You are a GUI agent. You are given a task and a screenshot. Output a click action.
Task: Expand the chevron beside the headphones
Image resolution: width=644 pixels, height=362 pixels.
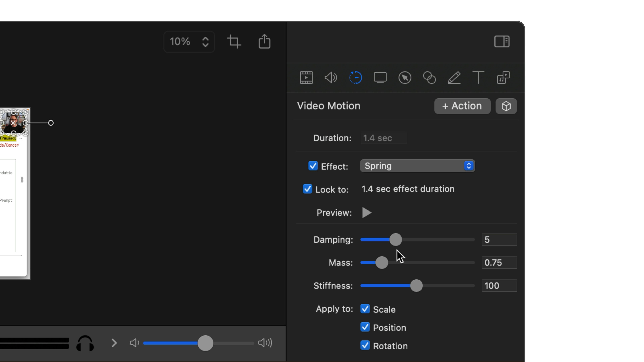click(x=114, y=343)
